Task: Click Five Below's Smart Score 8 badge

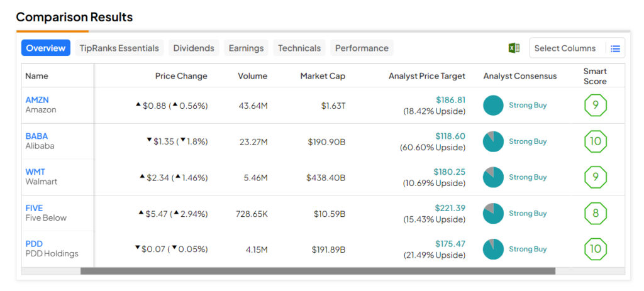Action: pos(595,213)
